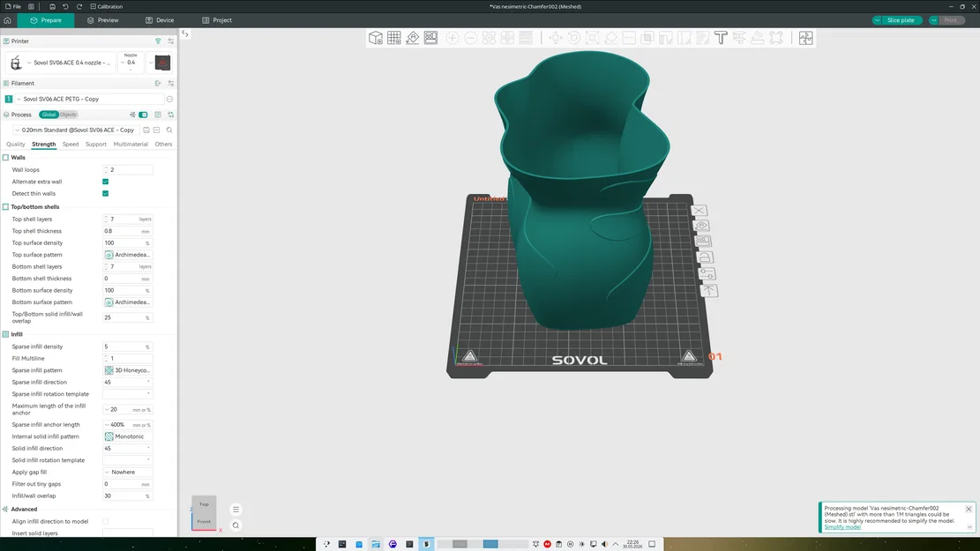This screenshot has width=980, height=551.
Task: Select the Rotate tool icon
Action: 573,38
